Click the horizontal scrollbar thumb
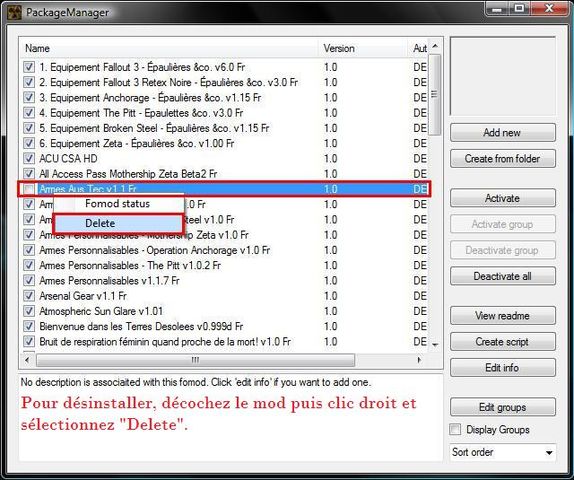Screen dimensions: 574x480 tap(195, 360)
